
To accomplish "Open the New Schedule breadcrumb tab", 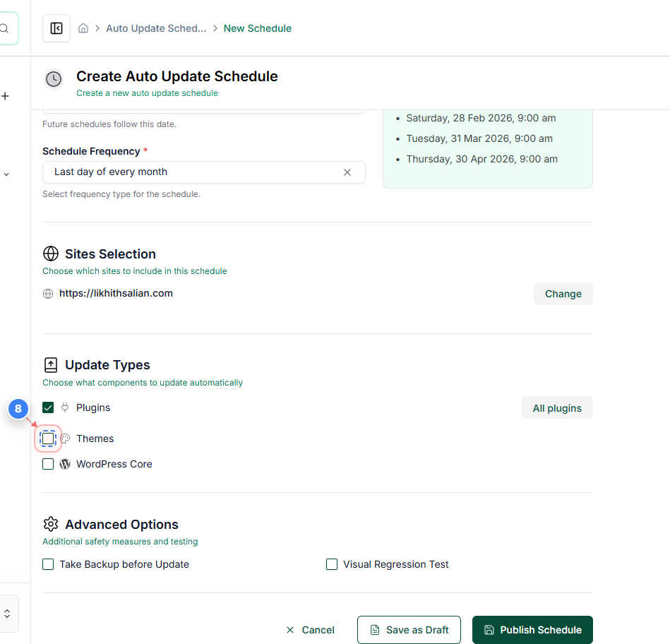I will click(x=257, y=28).
